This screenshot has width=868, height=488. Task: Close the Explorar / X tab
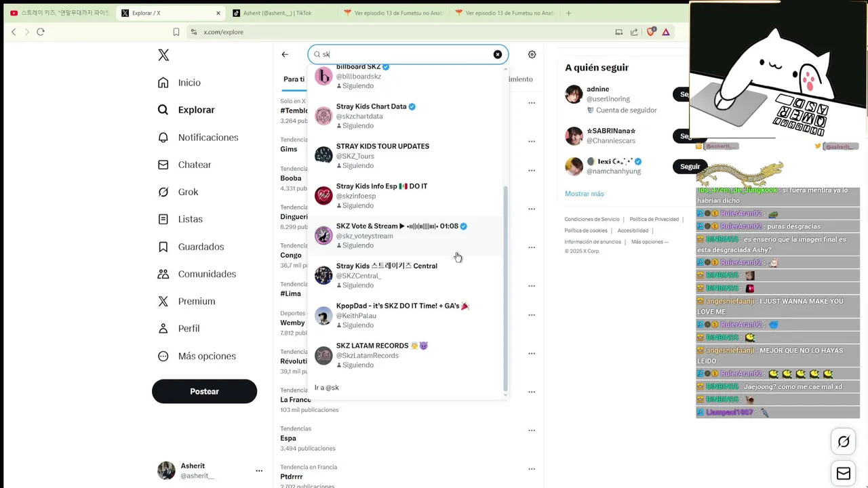pos(218,13)
